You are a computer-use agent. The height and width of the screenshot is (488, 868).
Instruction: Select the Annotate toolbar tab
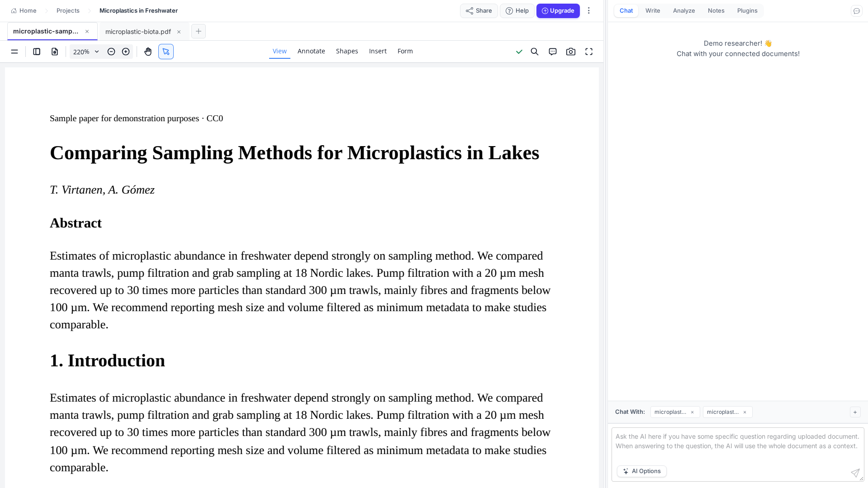point(311,51)
